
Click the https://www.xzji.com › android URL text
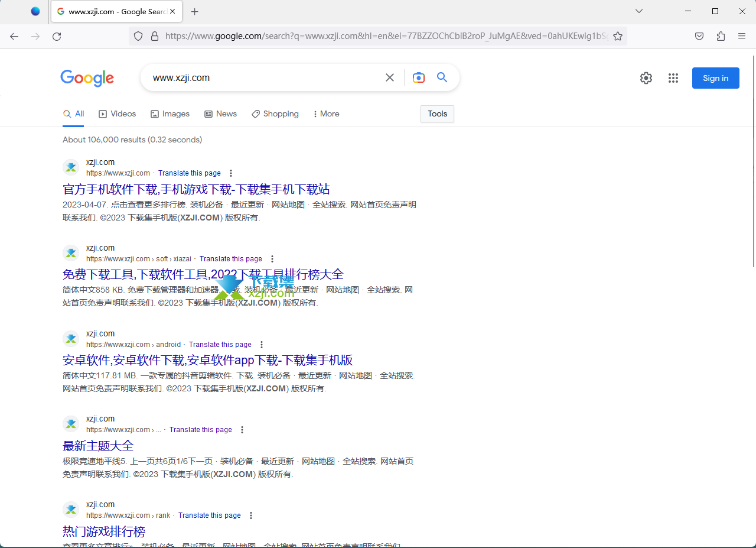133,345
